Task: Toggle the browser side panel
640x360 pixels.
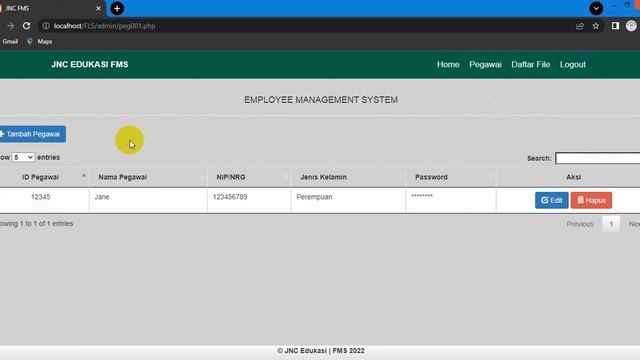Action: (615, 26)
